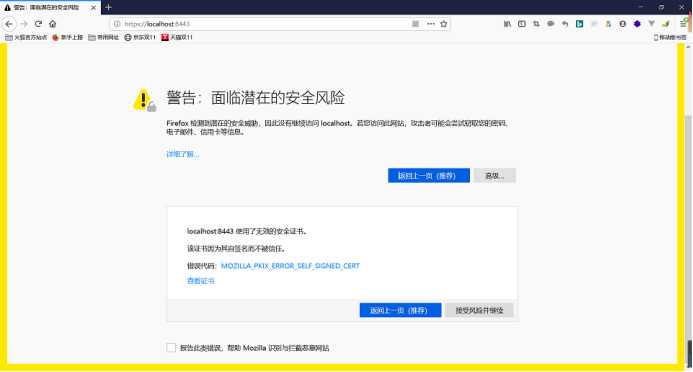The image size is (693, 372).
Task: Open the Library bookshelf icon
Action: pos(507,24)
